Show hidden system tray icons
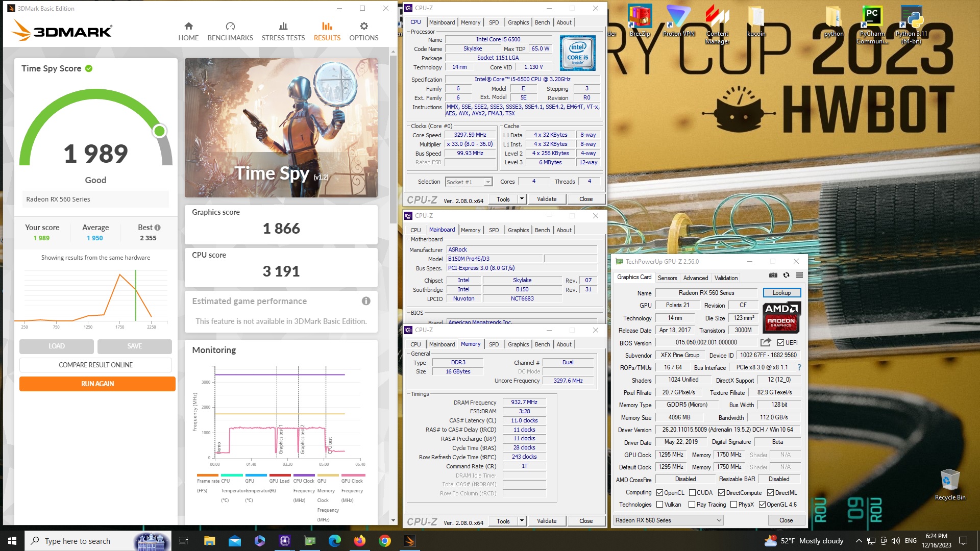The height and width of the screenshot is (551, 980). (859, 541)
